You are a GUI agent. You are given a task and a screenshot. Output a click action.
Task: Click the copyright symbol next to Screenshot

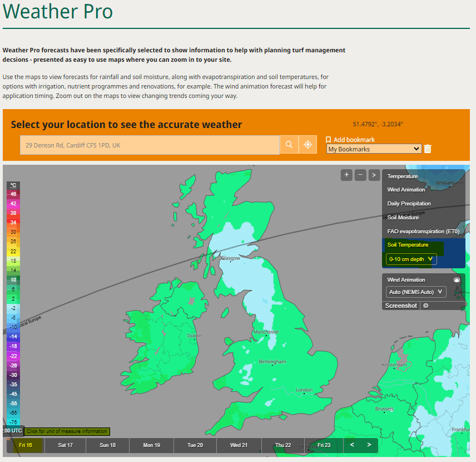[x=426, y=306]
